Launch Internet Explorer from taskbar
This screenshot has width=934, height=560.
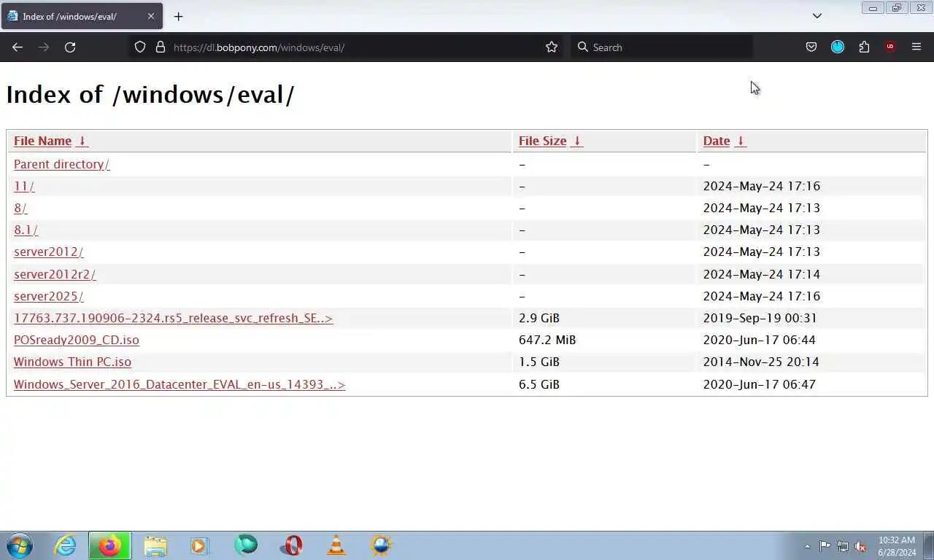pyautogui.click(x=66, y=545)
